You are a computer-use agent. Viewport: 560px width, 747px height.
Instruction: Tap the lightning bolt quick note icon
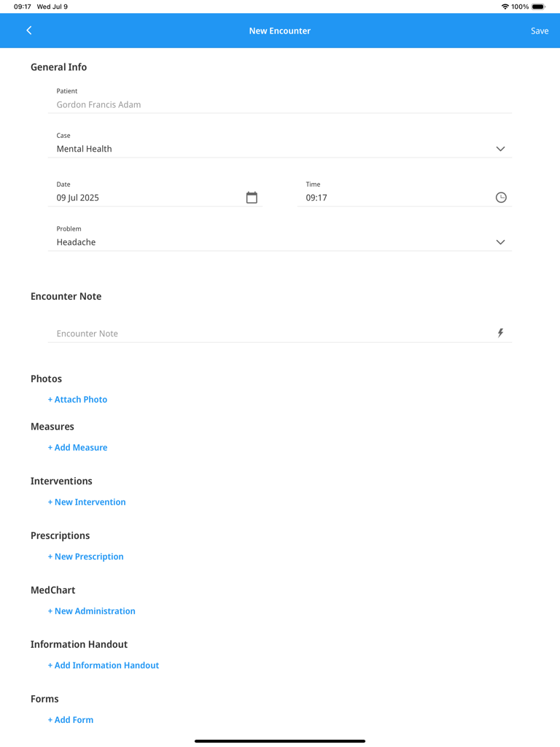(x=500, y=333)
